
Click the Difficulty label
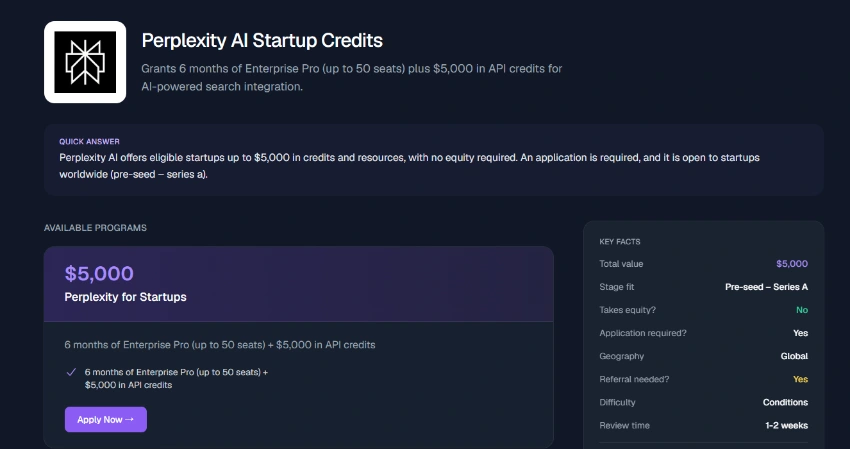tap(617, 402)
